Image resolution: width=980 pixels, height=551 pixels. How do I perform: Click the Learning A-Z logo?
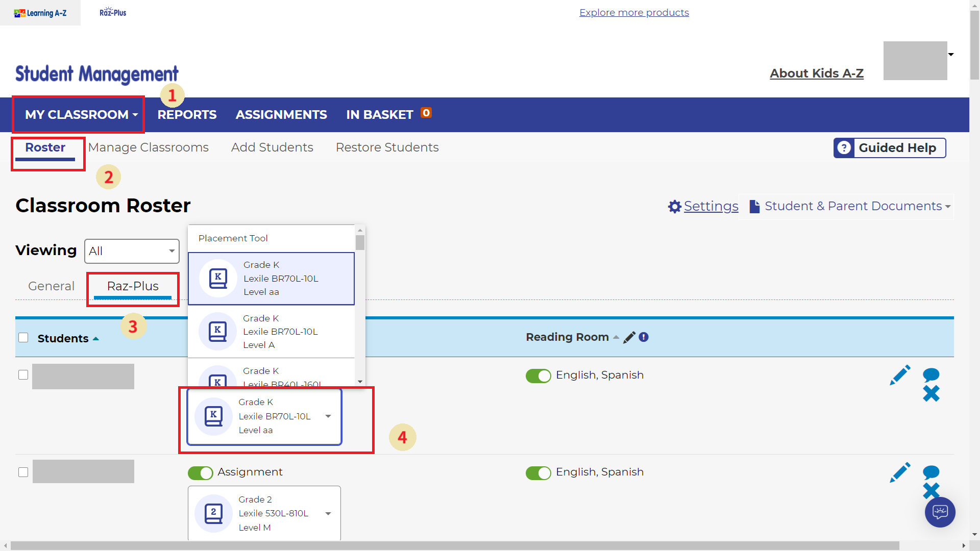click(x=40, y=13)
